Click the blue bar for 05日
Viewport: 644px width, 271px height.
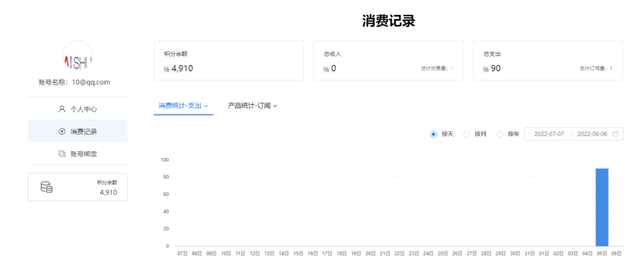pos(602,207)
